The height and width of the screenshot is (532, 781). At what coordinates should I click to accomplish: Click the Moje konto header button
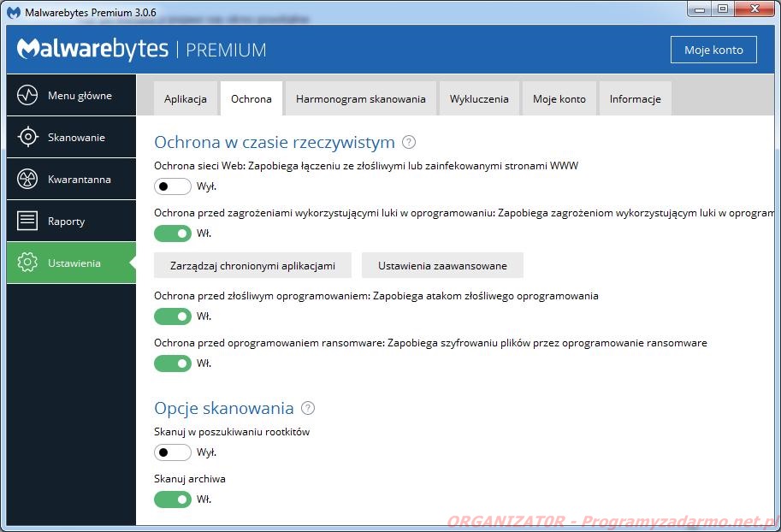pyautogui.click(x=713, y=50)
